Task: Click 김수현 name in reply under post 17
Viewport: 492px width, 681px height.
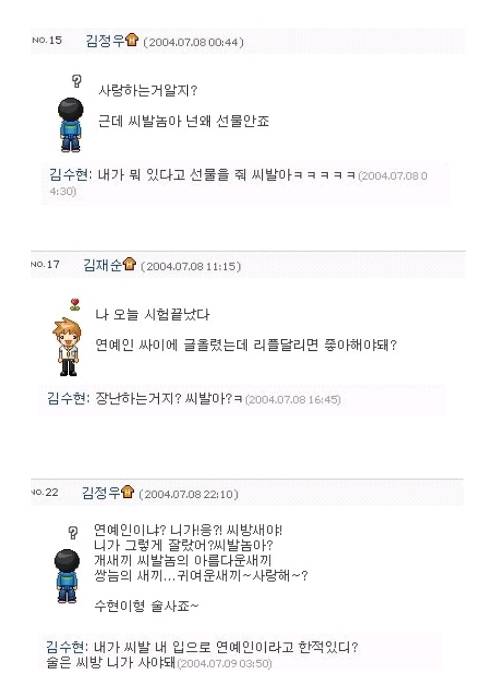Action: 66,398
